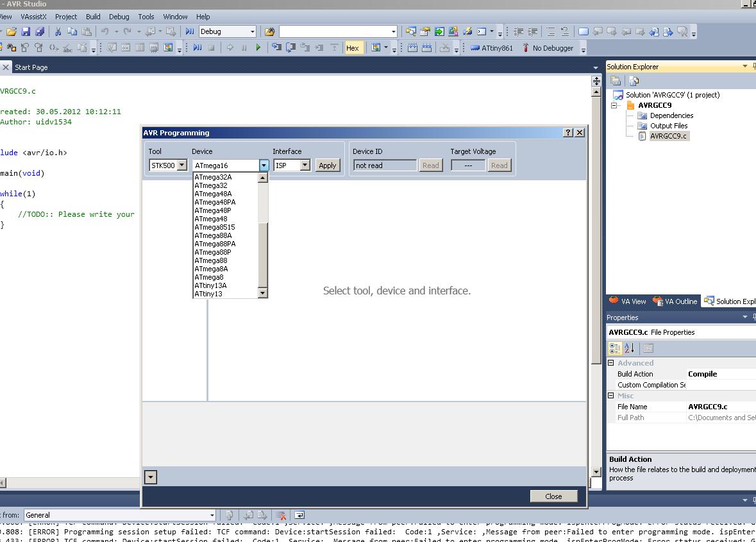This screenshot has height=542, width=756.
Task: Click the Clear All output icon
Action: pyautogui.click(x=281, y=516)
